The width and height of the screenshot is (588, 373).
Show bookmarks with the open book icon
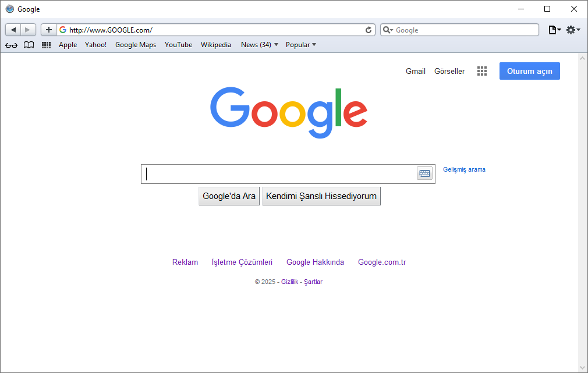[29, 45]
